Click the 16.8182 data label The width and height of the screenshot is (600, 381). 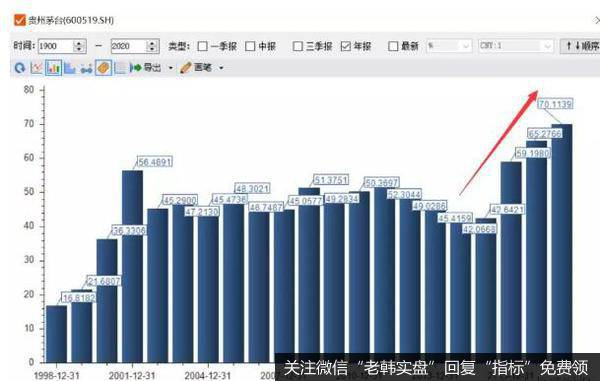click(78, 298)
